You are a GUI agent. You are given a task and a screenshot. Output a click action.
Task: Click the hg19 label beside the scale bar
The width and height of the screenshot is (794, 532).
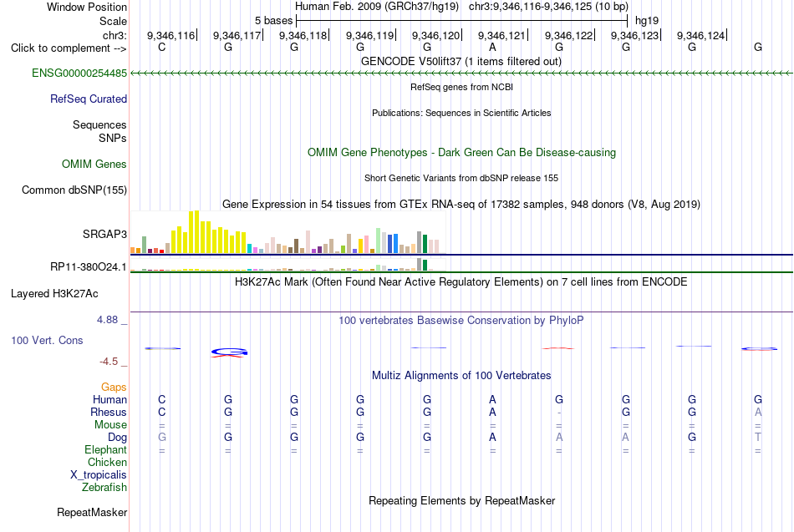click(x=647, y=21)
